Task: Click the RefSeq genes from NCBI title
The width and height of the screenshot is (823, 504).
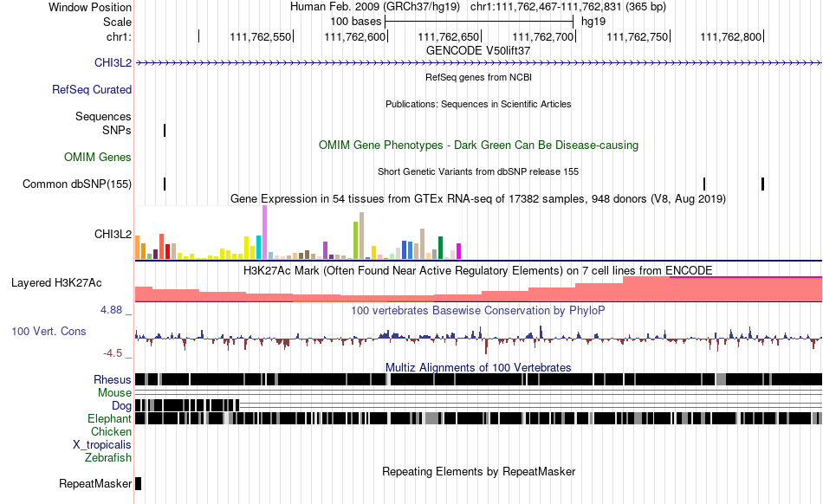Action: pos(478,78)
